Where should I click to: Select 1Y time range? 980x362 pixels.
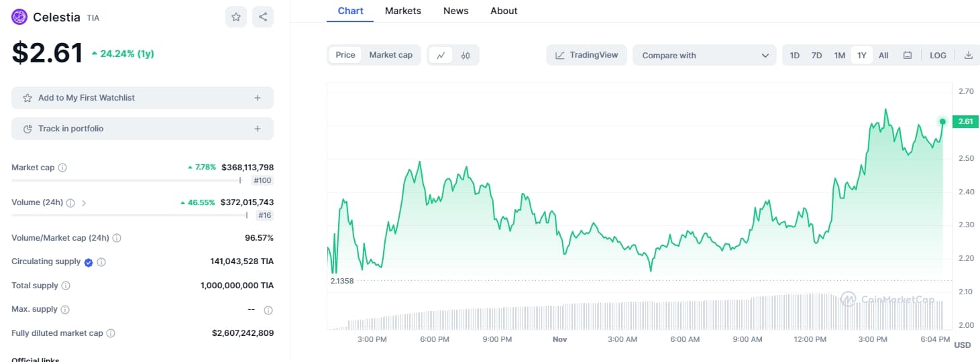pos(862,55)
